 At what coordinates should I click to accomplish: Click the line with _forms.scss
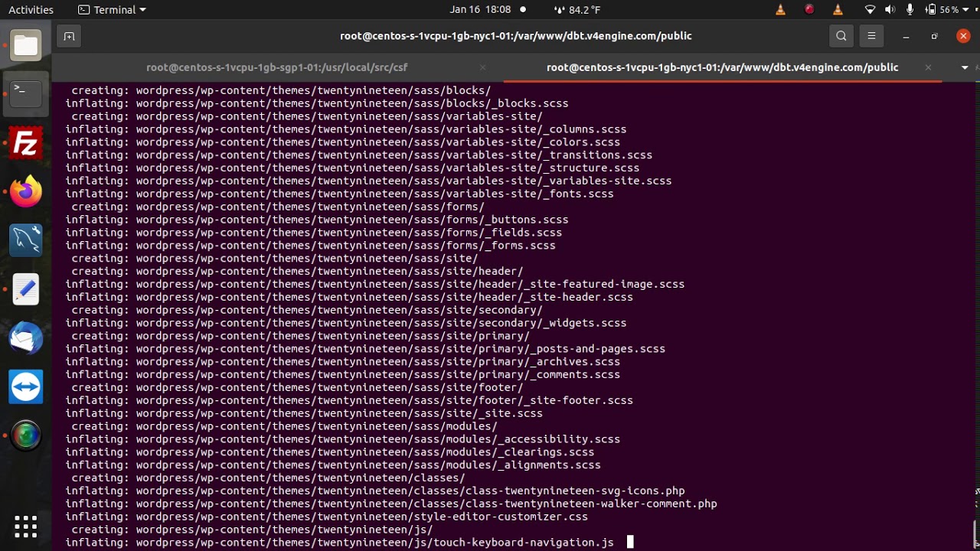click(310, 246)
